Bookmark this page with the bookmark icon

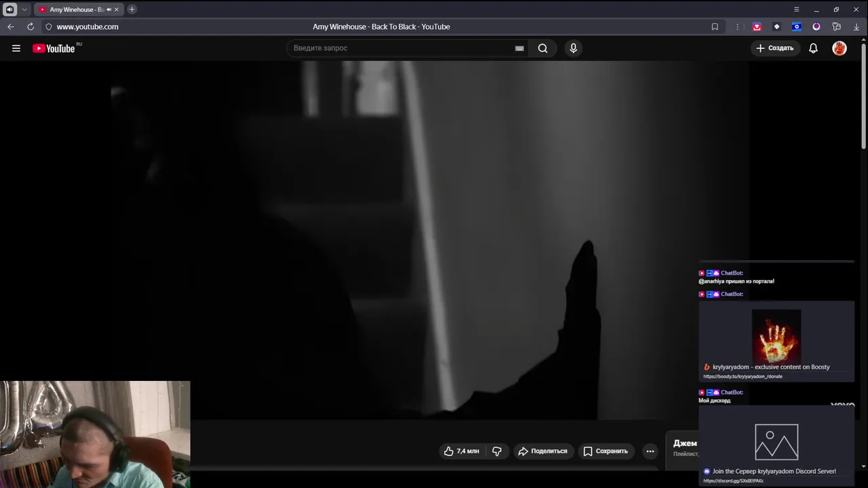click(715, 26)
